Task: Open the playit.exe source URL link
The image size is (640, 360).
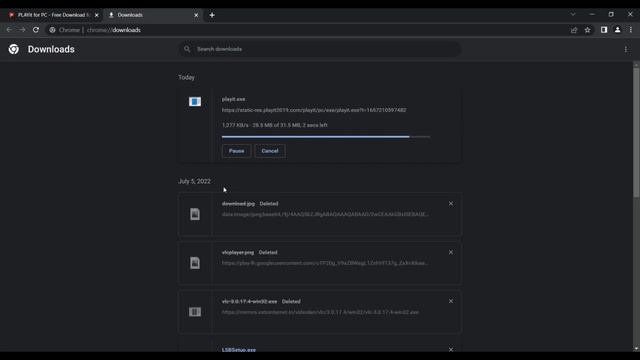Action: (x=314, y=110)
